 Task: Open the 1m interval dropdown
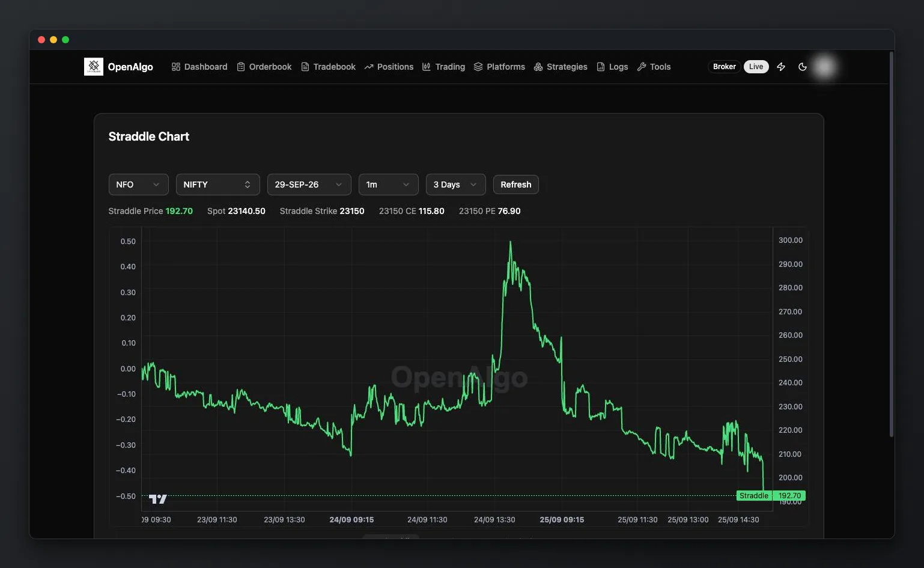388,185
